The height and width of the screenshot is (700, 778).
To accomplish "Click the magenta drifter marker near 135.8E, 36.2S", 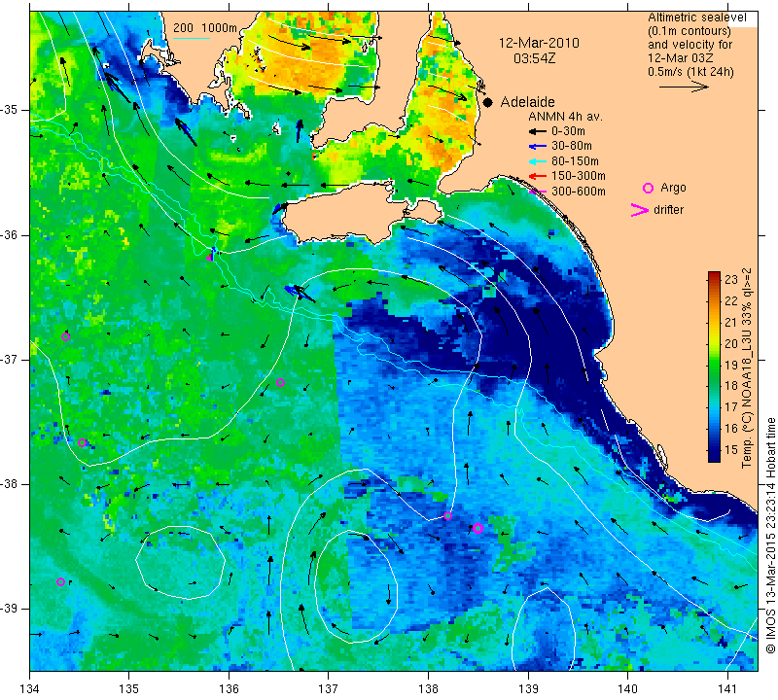I will point(210,257).
